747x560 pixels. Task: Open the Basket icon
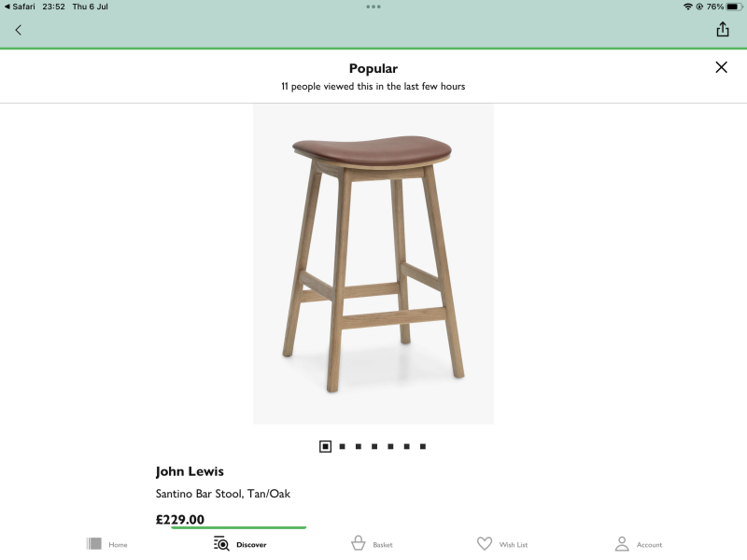point(359,543)
